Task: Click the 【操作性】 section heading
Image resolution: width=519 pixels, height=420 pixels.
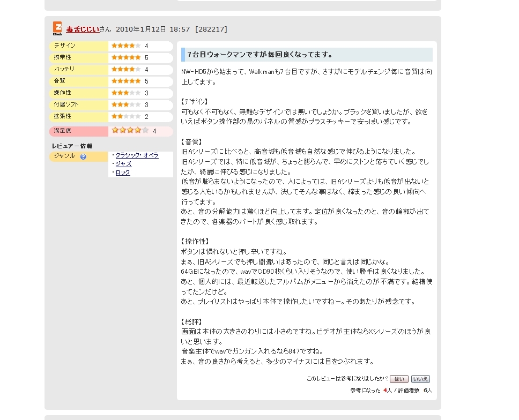Action: coord(195,242)
